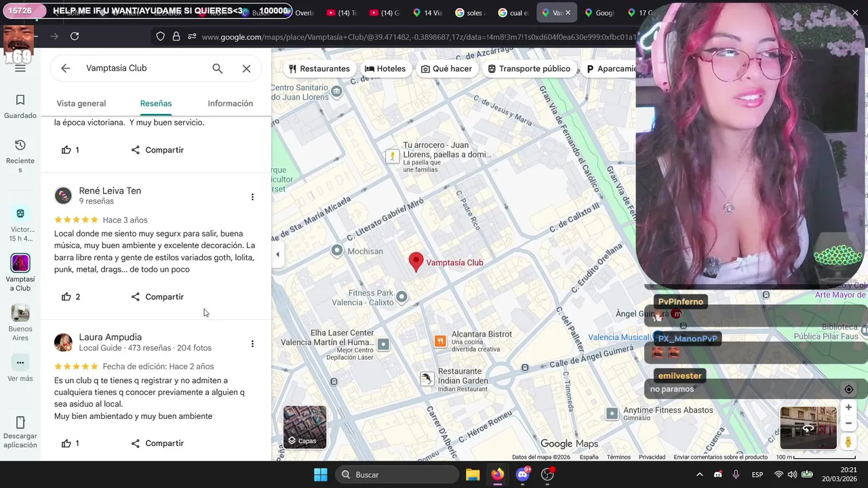The image size is (868, 488).
Task: Open Guardado saved places
Action: click(x=20, y=107)
